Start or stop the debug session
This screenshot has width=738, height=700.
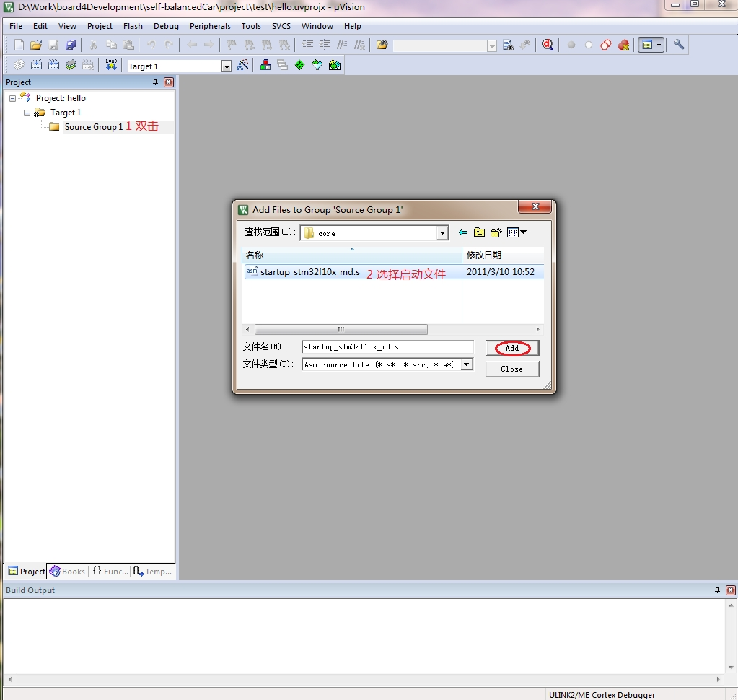(548, 45)
